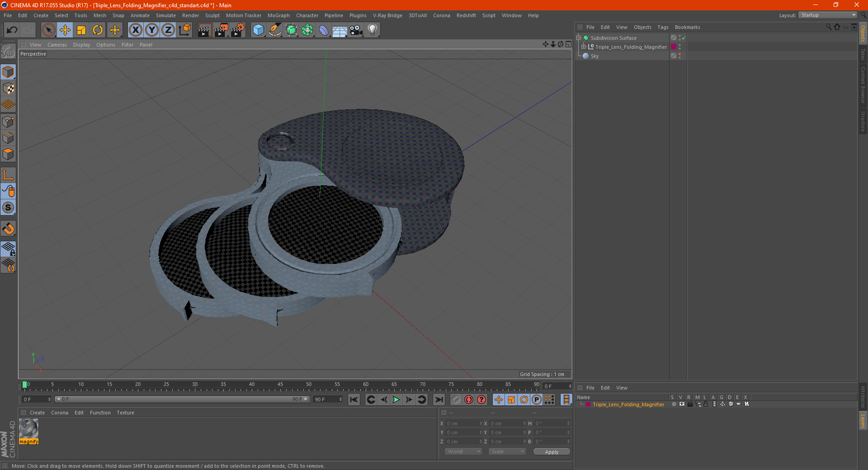868x470 pixels.
Task: Open Edit Render Settings
Action: coord(237,30)
